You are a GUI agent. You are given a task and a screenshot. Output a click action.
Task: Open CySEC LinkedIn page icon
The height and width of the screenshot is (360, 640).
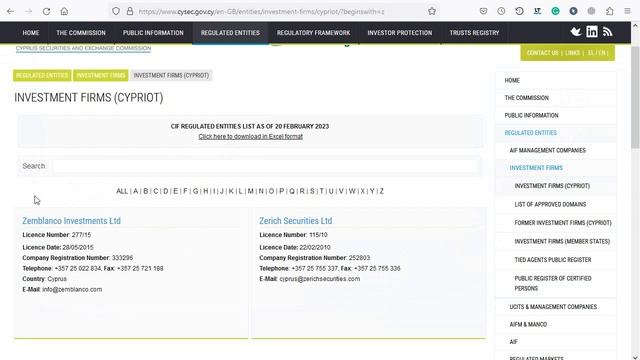pyautogui.click(x=592, y=32)
